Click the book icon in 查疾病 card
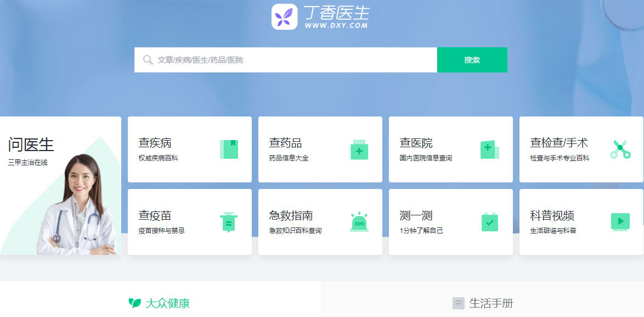The image size is (644, 317). click(x=229, y=149)
